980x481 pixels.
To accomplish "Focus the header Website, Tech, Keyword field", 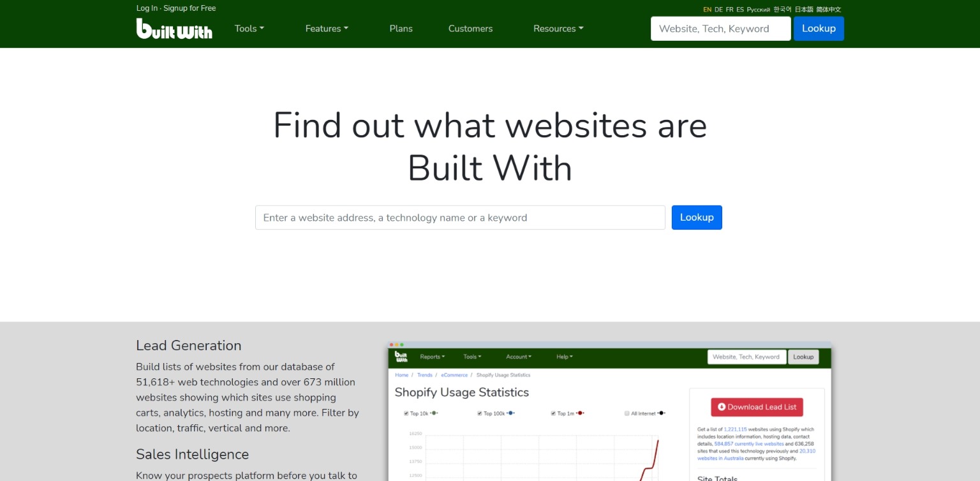I will click(720, 29).
